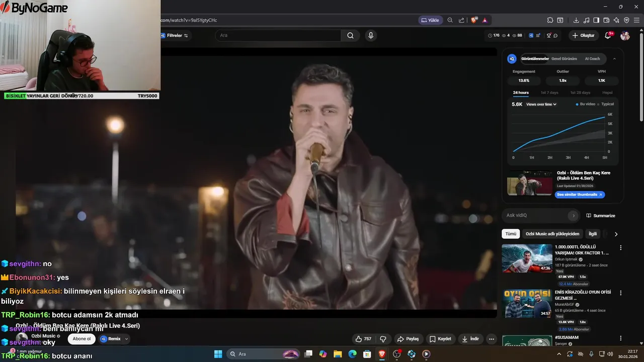Switch to the Genel Görünüm tab

tap(564, 59)
